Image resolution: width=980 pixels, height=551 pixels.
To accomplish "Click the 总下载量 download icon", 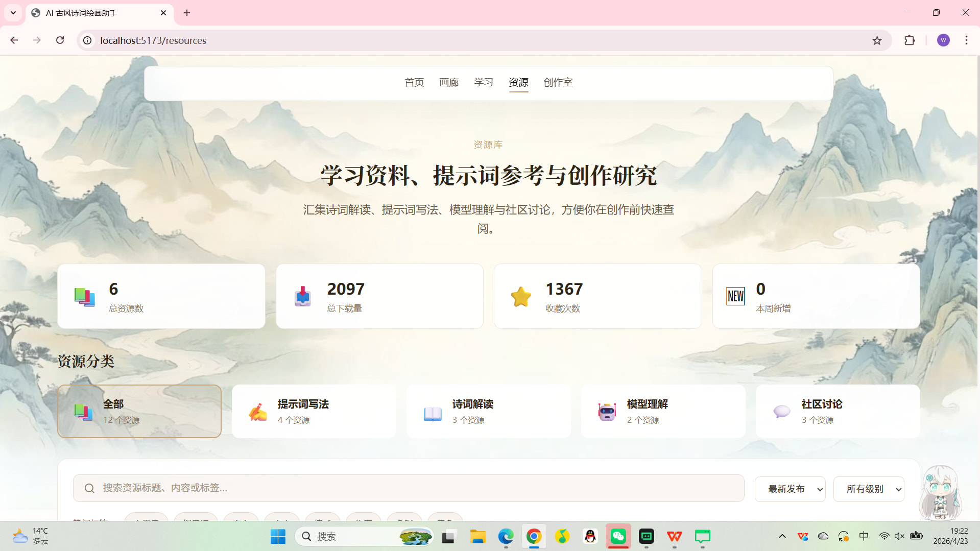I will [303, 297].
